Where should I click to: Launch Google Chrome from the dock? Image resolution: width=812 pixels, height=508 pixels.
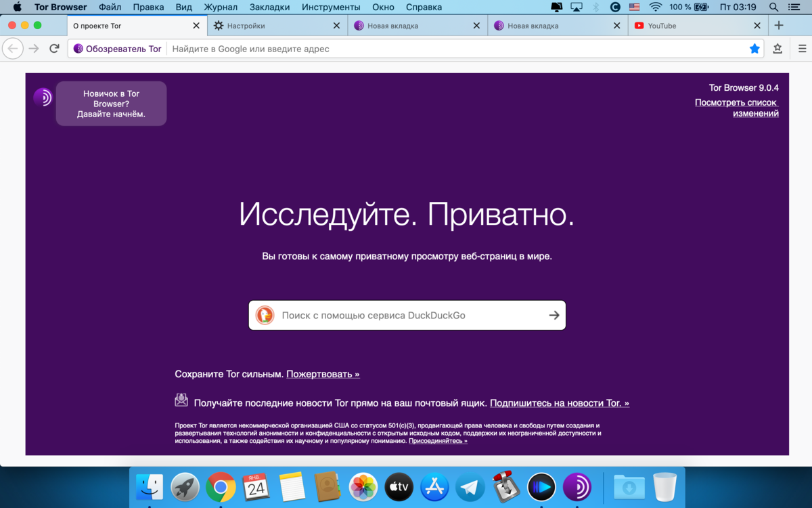point(221,486)
